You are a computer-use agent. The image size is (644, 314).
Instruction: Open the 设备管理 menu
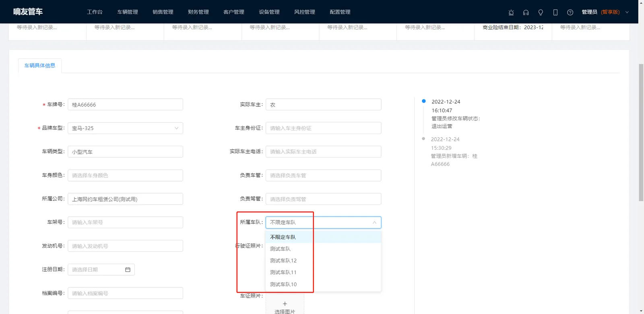tap(269, 12)
